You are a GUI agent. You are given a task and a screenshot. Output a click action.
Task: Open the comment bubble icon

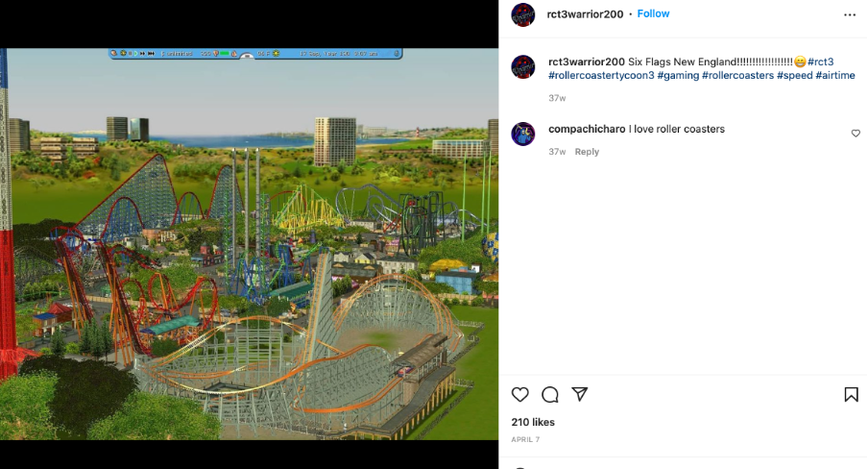pyautogui.click(x=549, y=394)
